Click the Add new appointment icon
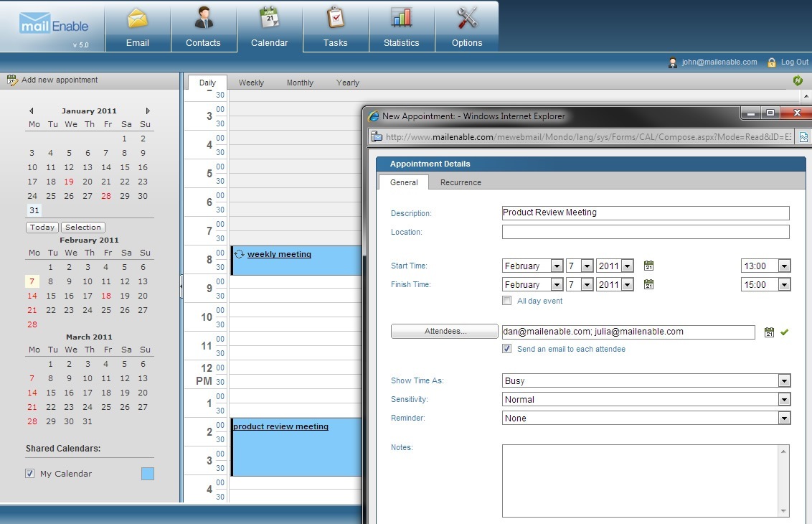Image resolution: width=812 pixels, height=524 pixels. 12,80
